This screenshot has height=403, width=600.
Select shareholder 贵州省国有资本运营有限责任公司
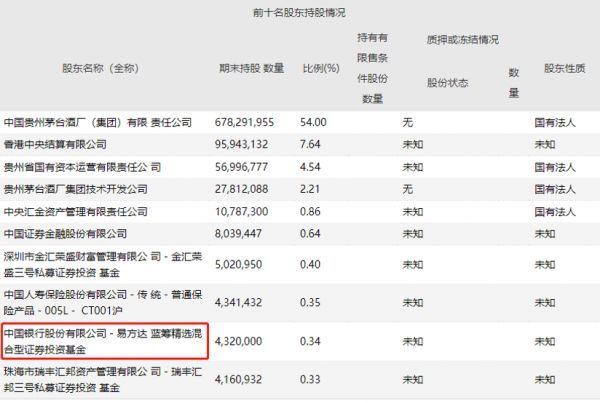click(x=82, y=167)
